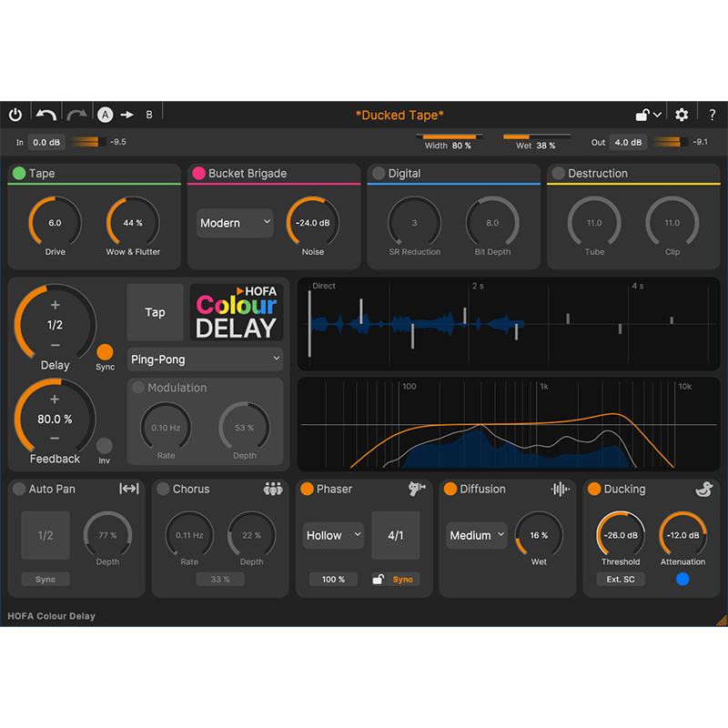Click the Ducking duck icon
This screenshot has width=728, height=728.
coord(703,489)
